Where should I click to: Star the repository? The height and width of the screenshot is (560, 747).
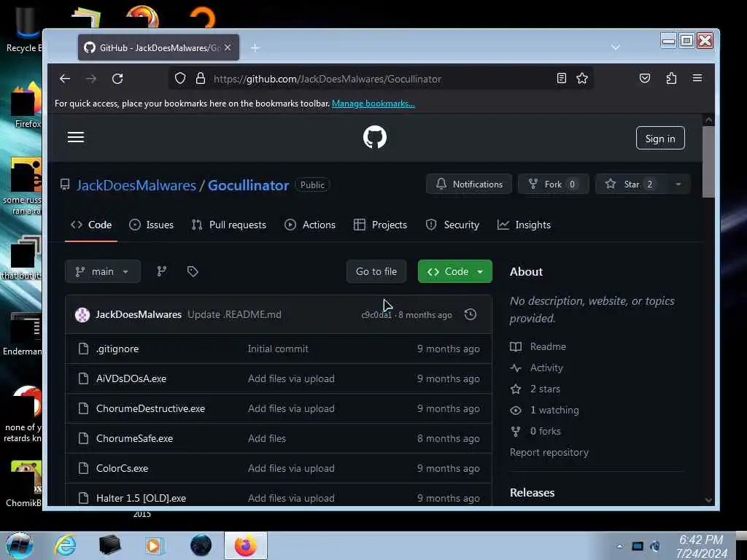(x=630, y=184)
